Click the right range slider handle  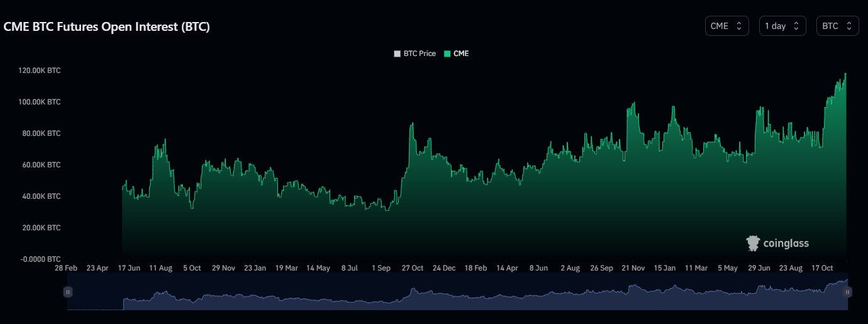(x=847, y=292)
